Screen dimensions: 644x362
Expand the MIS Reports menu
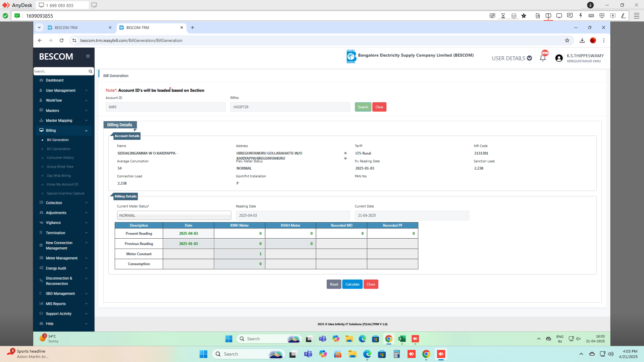64,304
